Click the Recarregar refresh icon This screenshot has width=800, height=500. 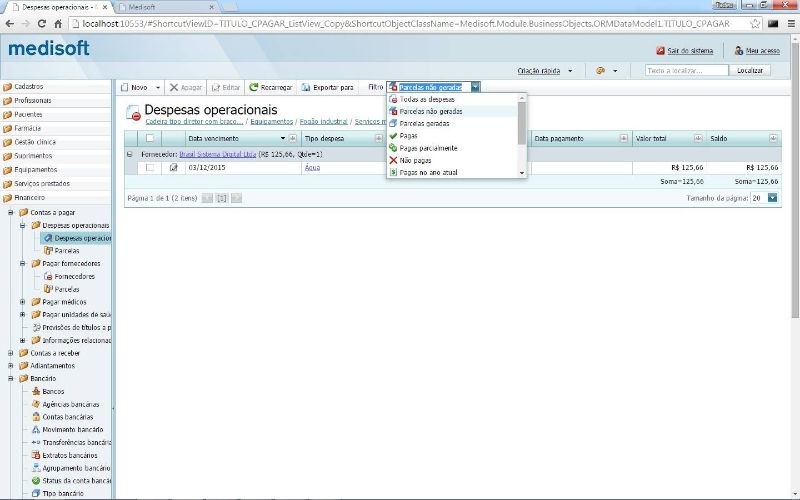[254, 88]
